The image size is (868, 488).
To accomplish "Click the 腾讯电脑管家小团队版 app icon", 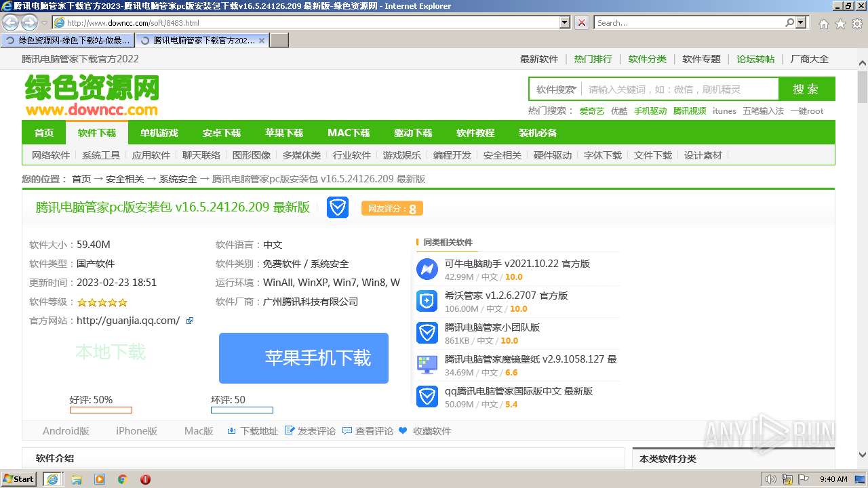I will [x=427, y=333].
